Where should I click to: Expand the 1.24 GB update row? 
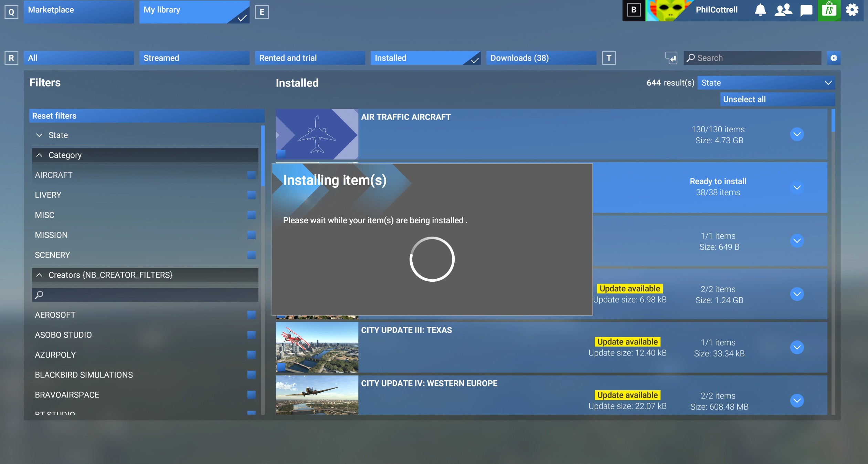point(797,294)
